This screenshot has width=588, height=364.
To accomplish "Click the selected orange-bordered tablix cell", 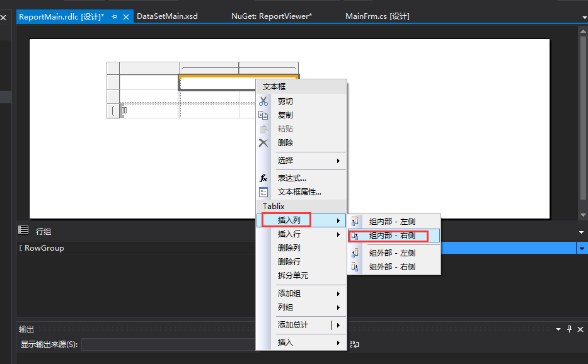I will (x=217, y=82).
